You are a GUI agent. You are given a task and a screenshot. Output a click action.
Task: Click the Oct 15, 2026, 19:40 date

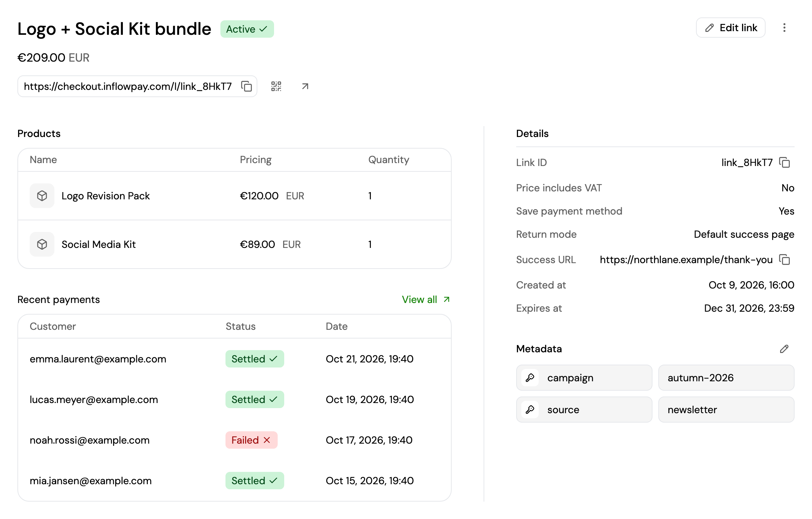pyautogui.click(x=370, y=481)
